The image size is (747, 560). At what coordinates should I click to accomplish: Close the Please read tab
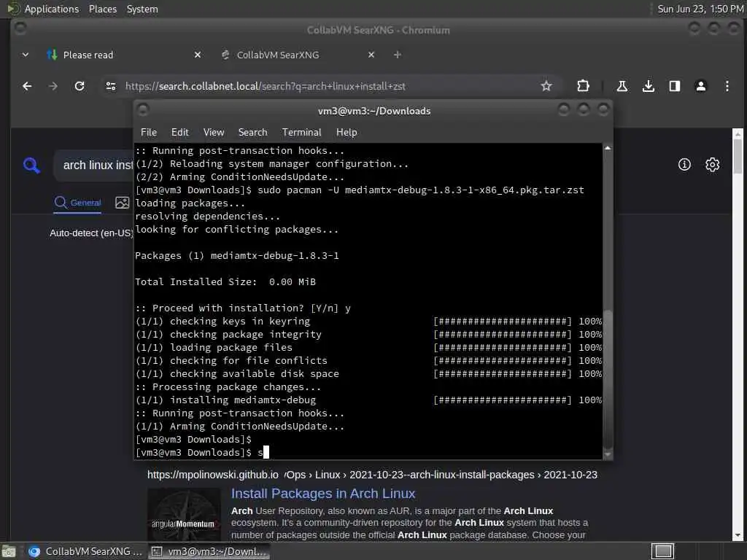[198, 55]
